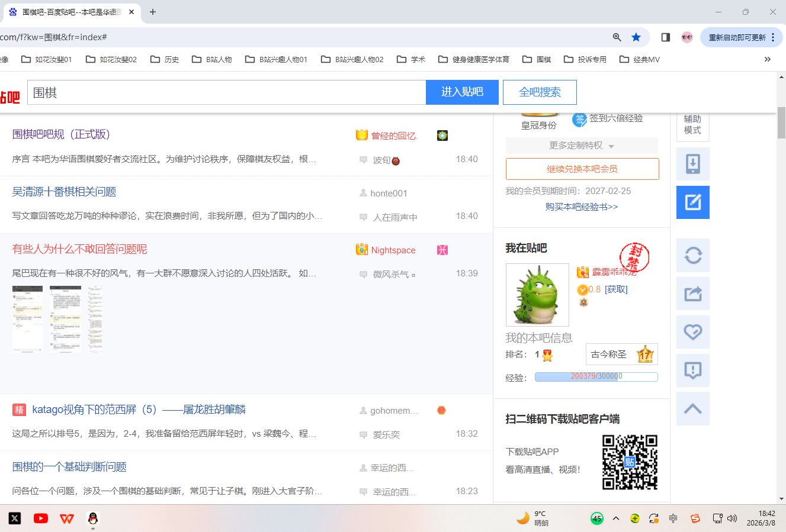Toggle the browser side panel
Image resolution: width=786 pixels, height=532 pixels.
pyautogui.click(x=665, y=37)
